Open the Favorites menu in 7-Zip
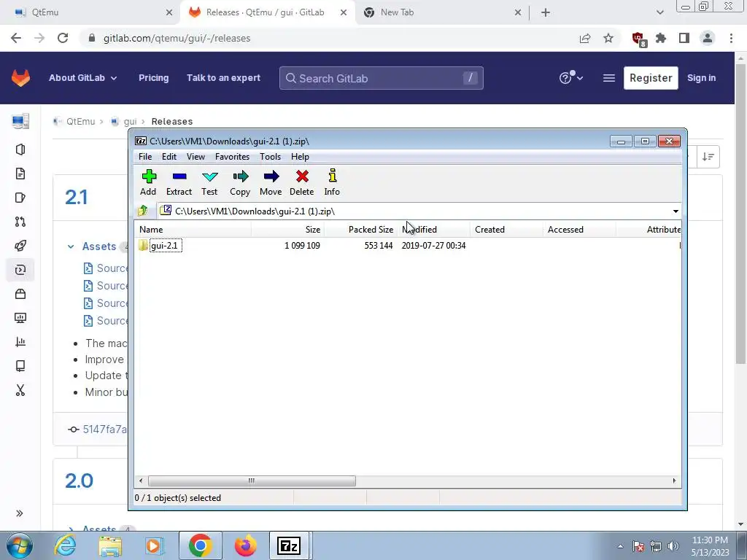 click(232, 157)
